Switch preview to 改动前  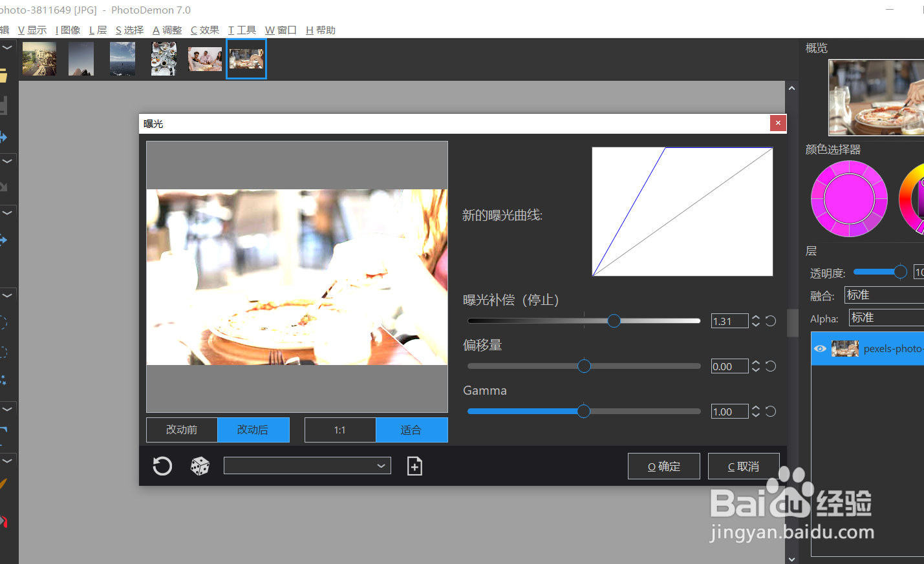point(182,430)
